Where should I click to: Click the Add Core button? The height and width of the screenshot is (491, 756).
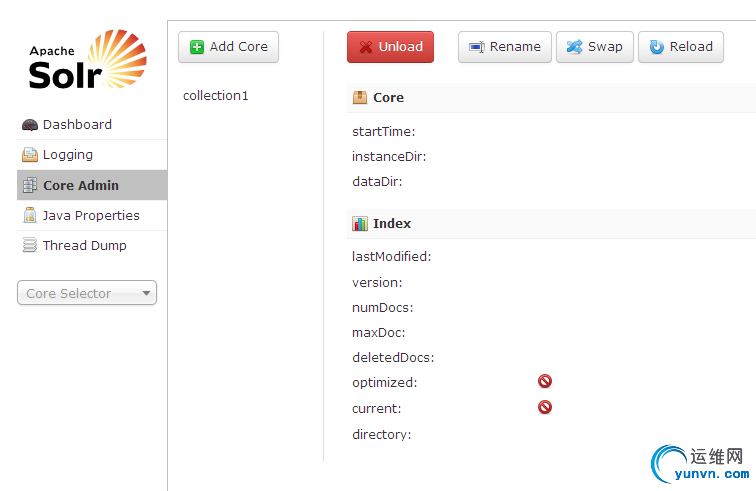click(229, 47)
